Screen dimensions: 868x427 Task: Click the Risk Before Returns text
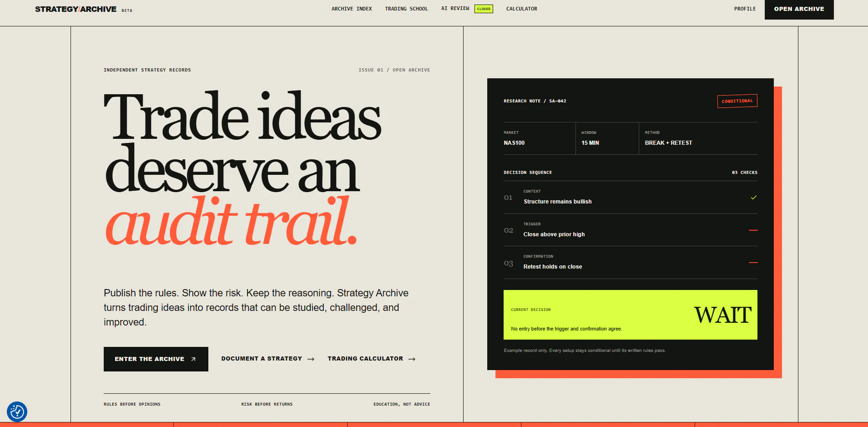pos(267,404)
